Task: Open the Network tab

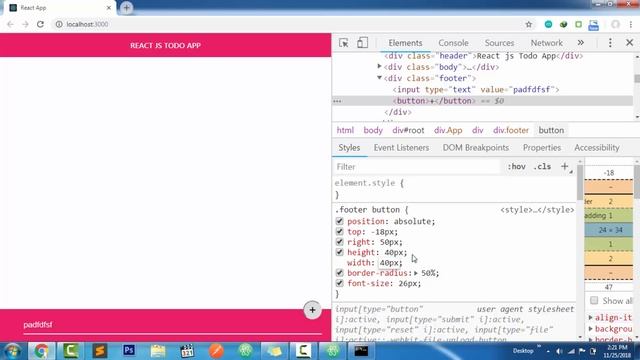Action: click(x=547, y=43)
